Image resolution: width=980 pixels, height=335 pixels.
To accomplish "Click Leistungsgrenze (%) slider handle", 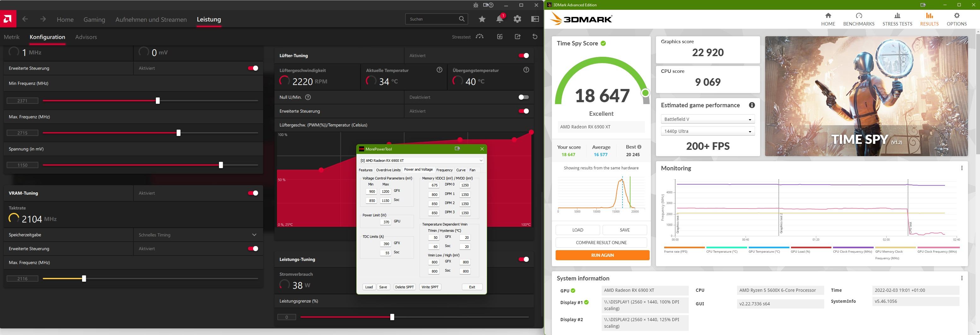I will click(392, 317).
